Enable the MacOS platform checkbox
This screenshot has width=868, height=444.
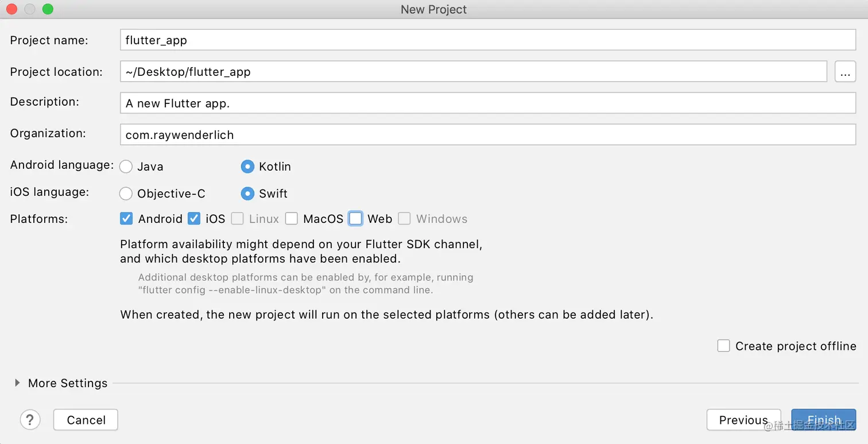point(292,219)
